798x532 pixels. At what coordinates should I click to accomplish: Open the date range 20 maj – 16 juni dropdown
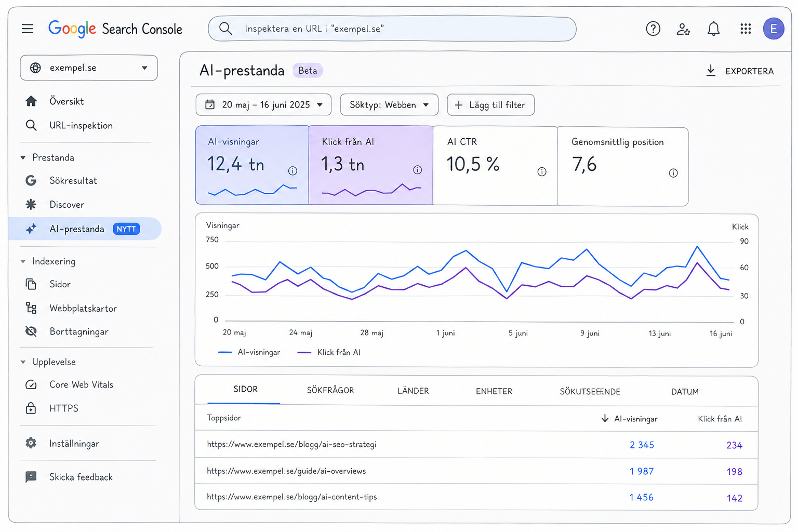tap(263, 105)
